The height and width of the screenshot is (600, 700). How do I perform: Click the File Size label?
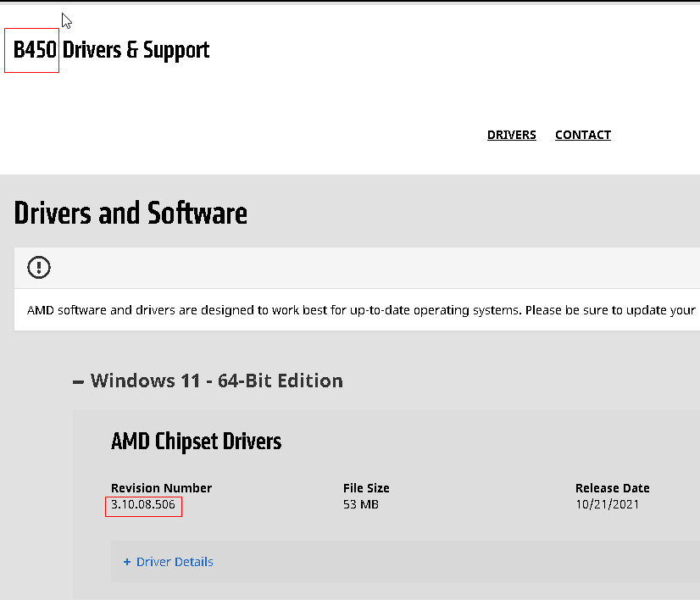point(366,488)
